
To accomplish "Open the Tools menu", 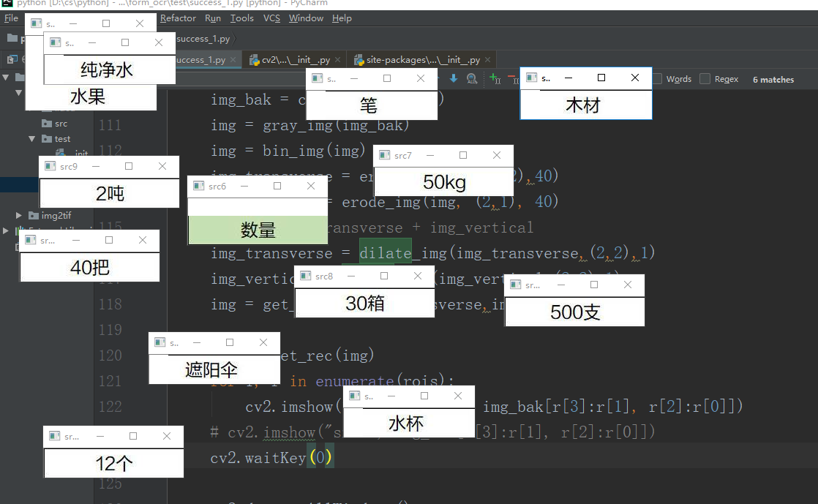I will tap(242, 18).
